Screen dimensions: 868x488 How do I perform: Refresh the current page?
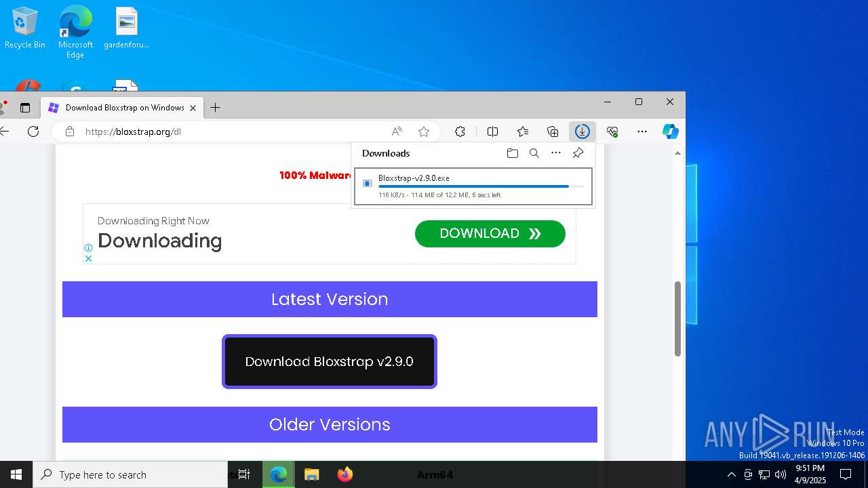point(33,131)
